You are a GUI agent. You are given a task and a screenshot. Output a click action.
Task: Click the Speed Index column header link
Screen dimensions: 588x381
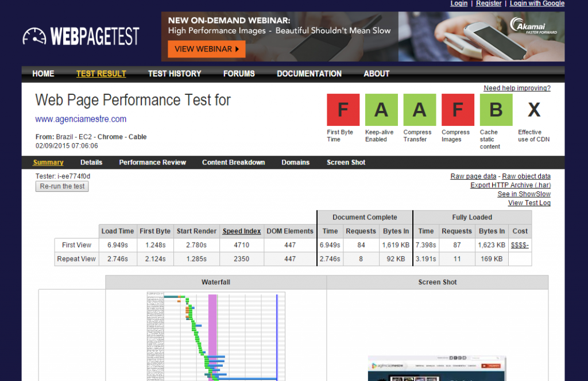click(x=241, y=231)
